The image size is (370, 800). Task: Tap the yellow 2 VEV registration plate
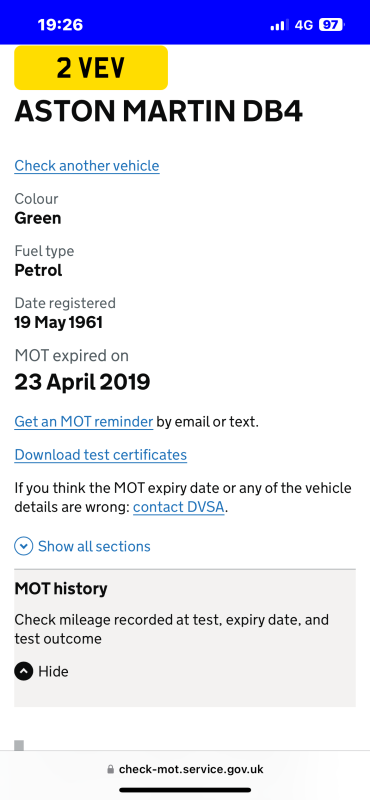pyautogui.click(x=91, y=68)
